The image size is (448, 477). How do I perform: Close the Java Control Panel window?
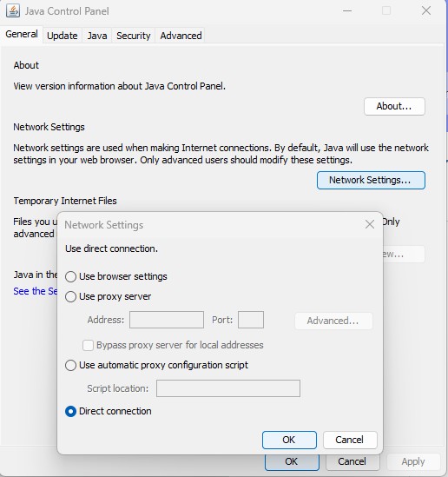click(426, 11)
